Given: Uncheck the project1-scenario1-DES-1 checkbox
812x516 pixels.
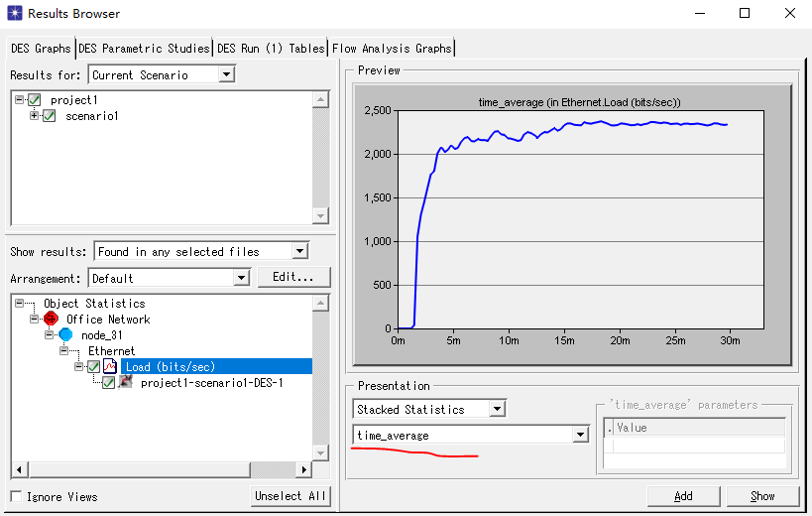Looking at the screenshot, I should point(109,382).
